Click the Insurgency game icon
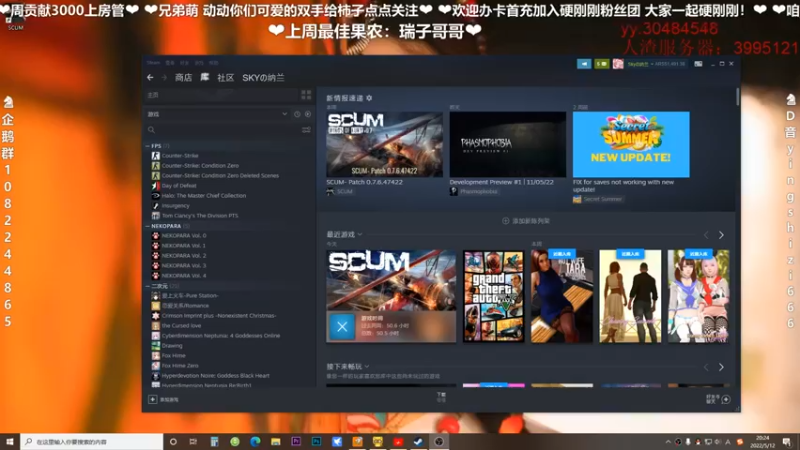800x450 pixels. (156, 206)
